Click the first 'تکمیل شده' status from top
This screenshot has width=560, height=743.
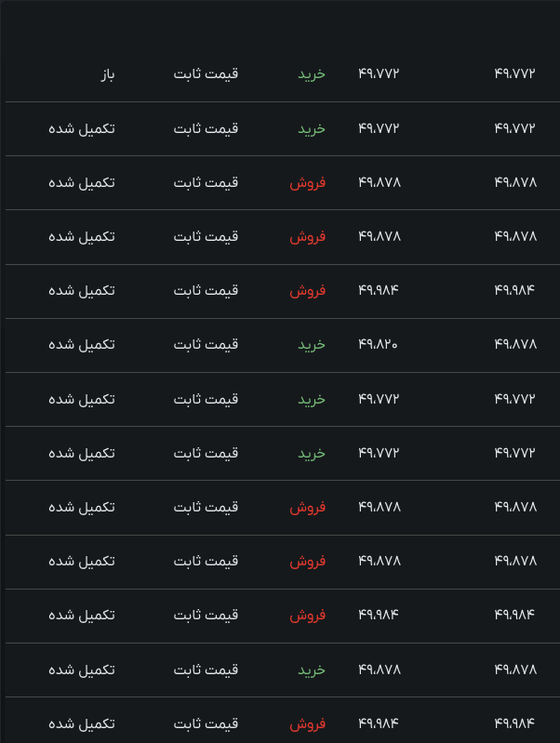pos(82,128)
